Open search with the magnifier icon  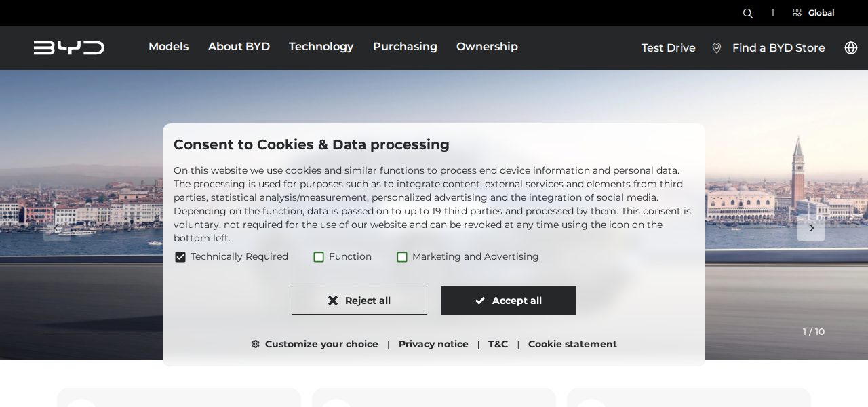click(747, 13)
